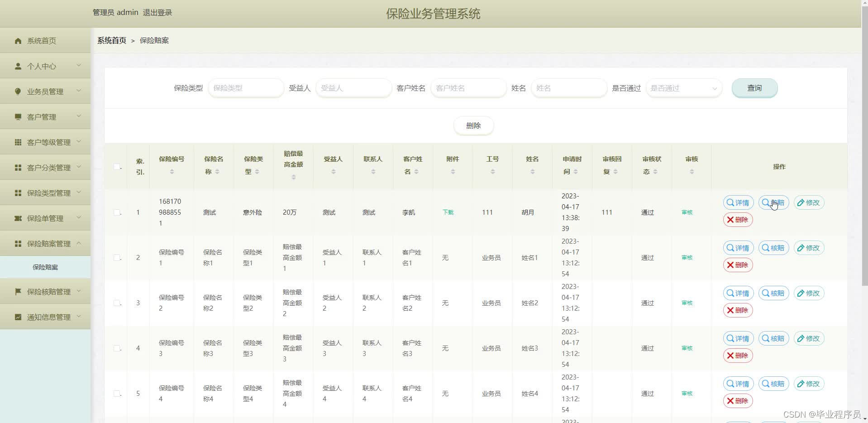Viewport: 868px width, 423px height.
Task: Open 系统首页 in the sidebar
Action: coord(45,41)
